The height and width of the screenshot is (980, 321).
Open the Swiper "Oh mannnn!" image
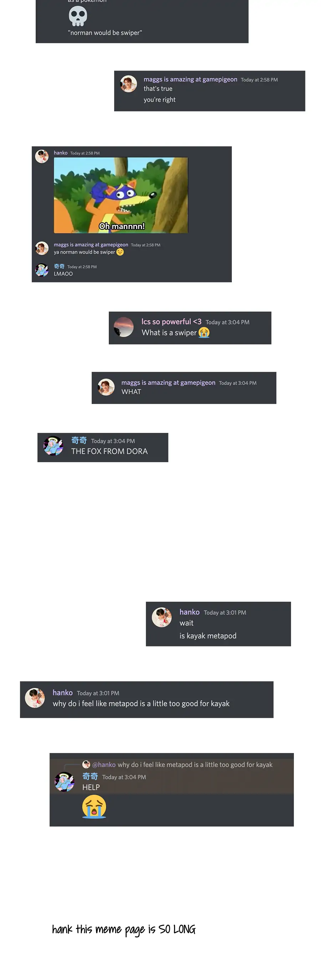(121, 195)
